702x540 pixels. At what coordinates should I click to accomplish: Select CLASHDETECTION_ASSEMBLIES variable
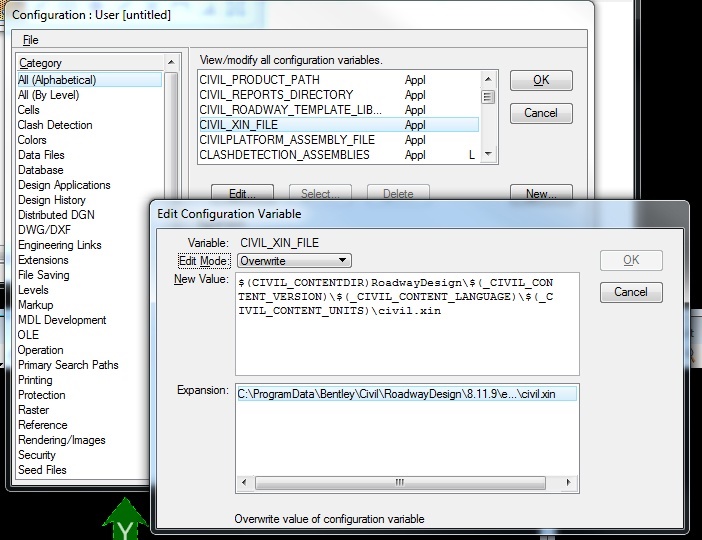point(338,155)
